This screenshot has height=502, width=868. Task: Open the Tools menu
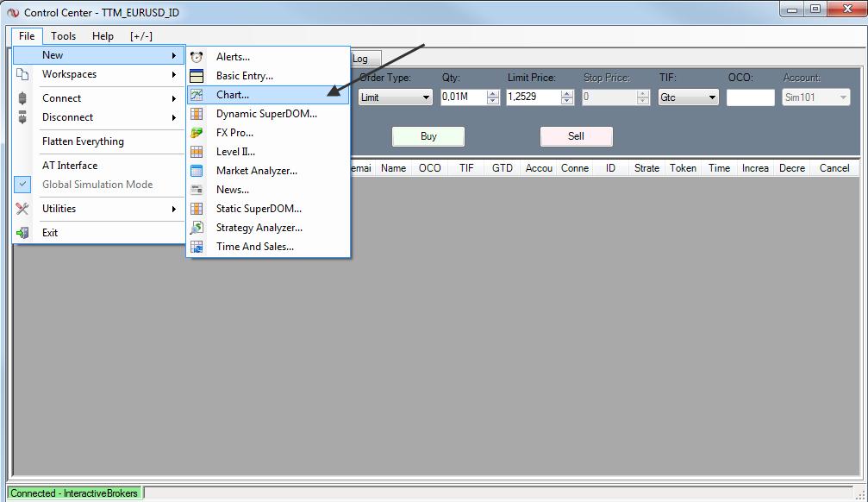[x=63, y=36]
